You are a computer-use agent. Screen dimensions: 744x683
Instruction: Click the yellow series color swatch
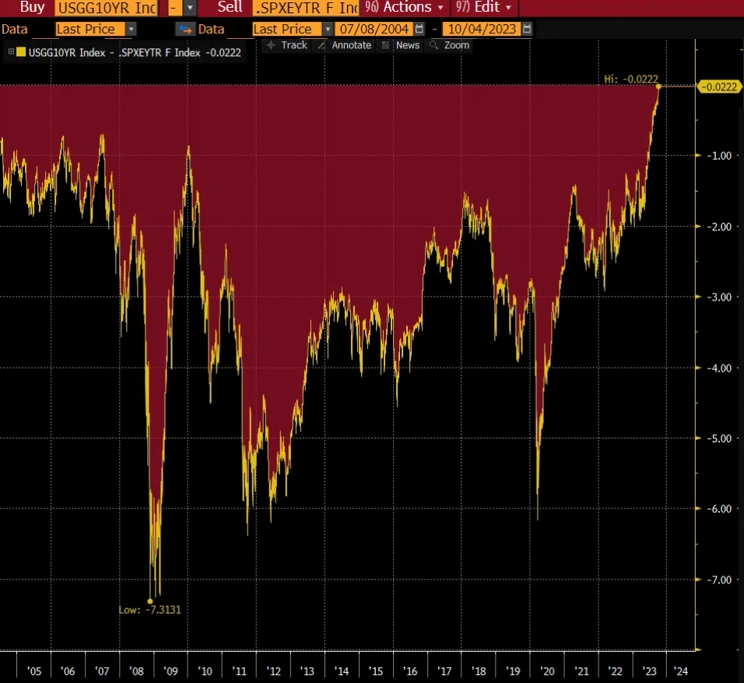21,52
